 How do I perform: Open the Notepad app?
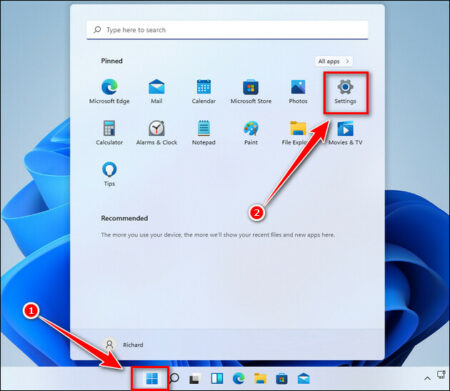coord(204,132)
